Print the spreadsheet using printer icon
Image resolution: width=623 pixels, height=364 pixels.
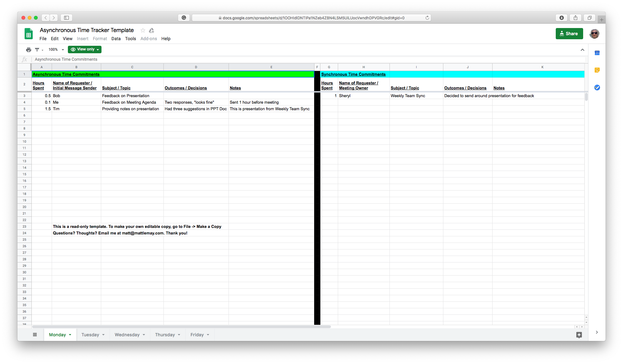pyautogui.click(x=29, y=50)
